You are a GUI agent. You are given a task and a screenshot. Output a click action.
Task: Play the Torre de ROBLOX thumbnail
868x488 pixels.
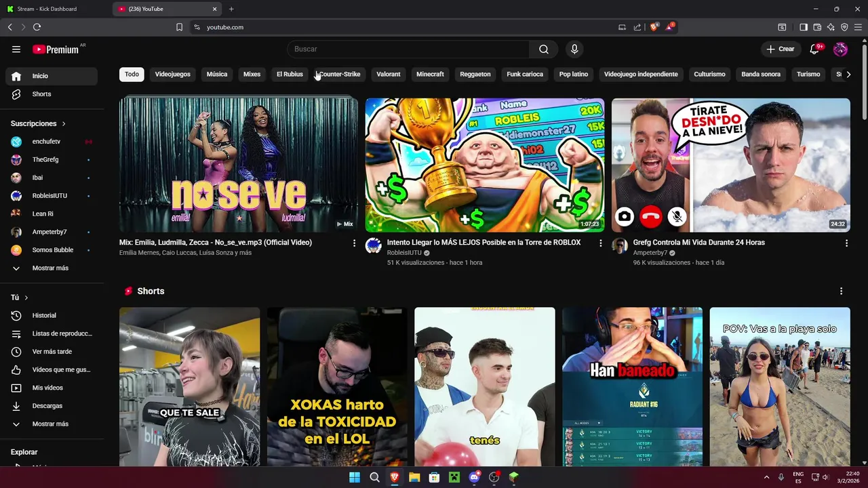pos(485,165)
